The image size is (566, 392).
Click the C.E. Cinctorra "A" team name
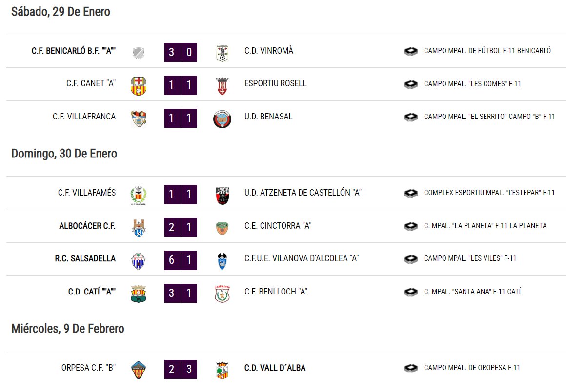click(x=278, y=226)
